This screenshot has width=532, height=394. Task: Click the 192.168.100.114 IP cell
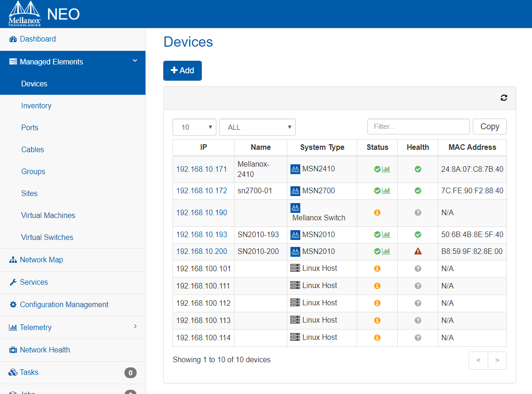pyautogui.click(x=203, y=338)
